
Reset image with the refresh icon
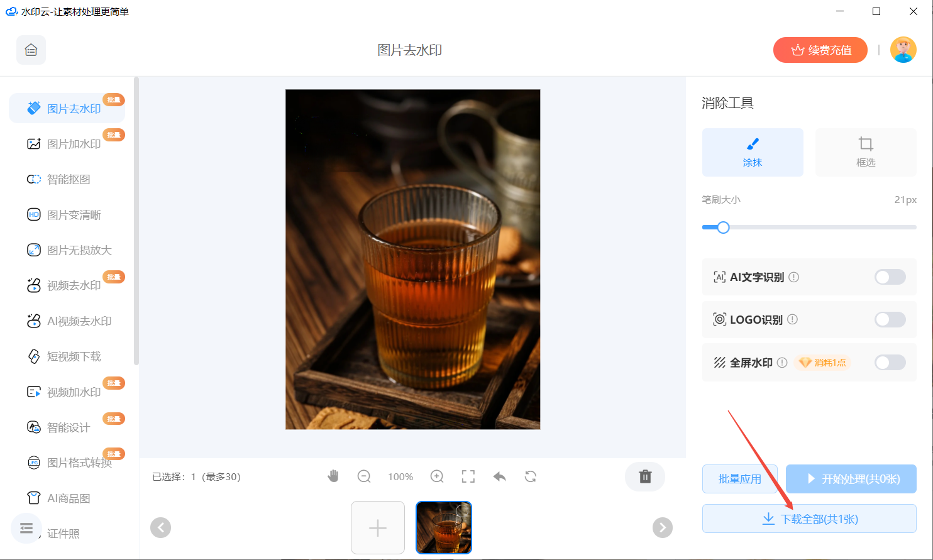point(531,476)
